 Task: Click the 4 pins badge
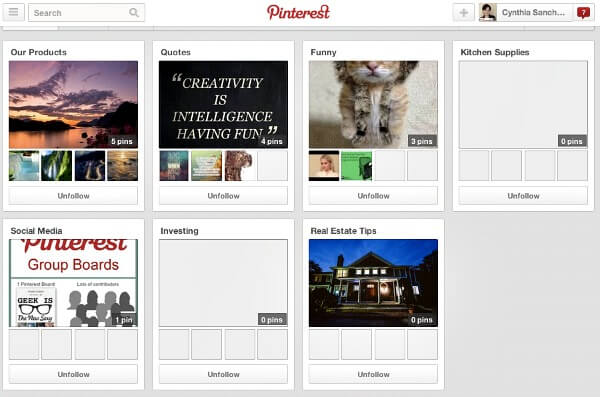(x=272, y=142)
